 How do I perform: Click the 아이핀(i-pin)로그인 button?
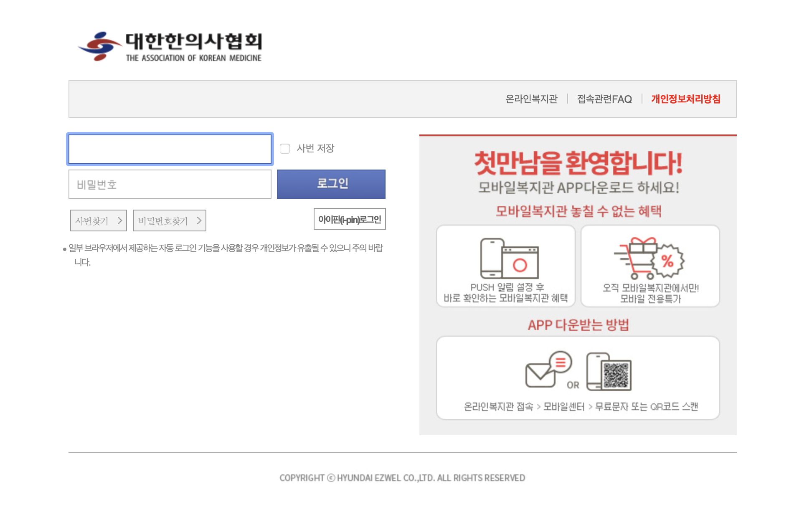click(350, 219)
